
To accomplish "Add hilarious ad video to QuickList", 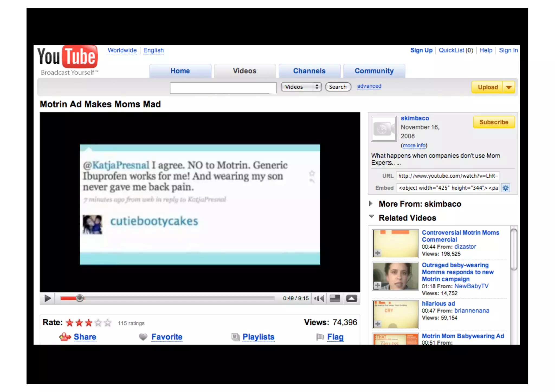I will point(377,323).
